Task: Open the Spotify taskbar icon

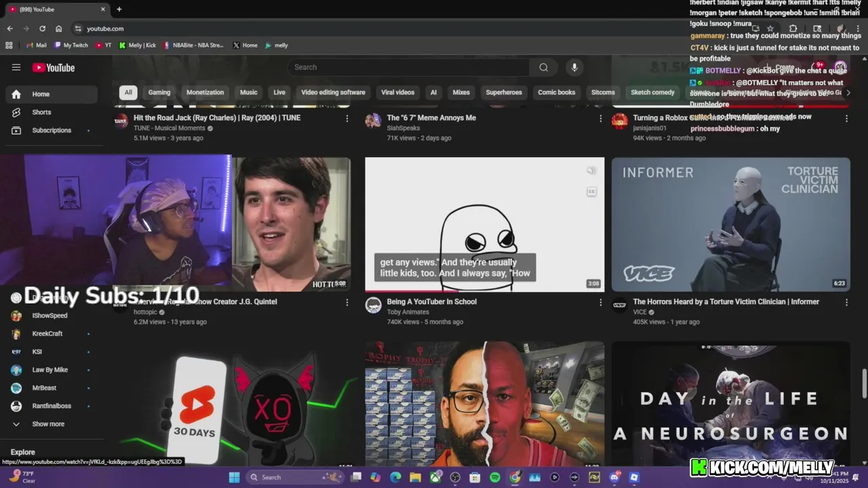Action: tap(495, 477)
